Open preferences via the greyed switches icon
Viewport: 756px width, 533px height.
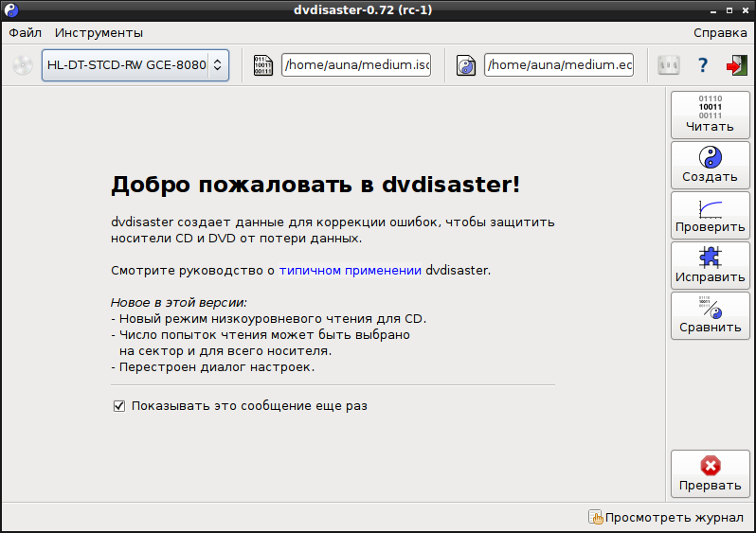point(669,65)
